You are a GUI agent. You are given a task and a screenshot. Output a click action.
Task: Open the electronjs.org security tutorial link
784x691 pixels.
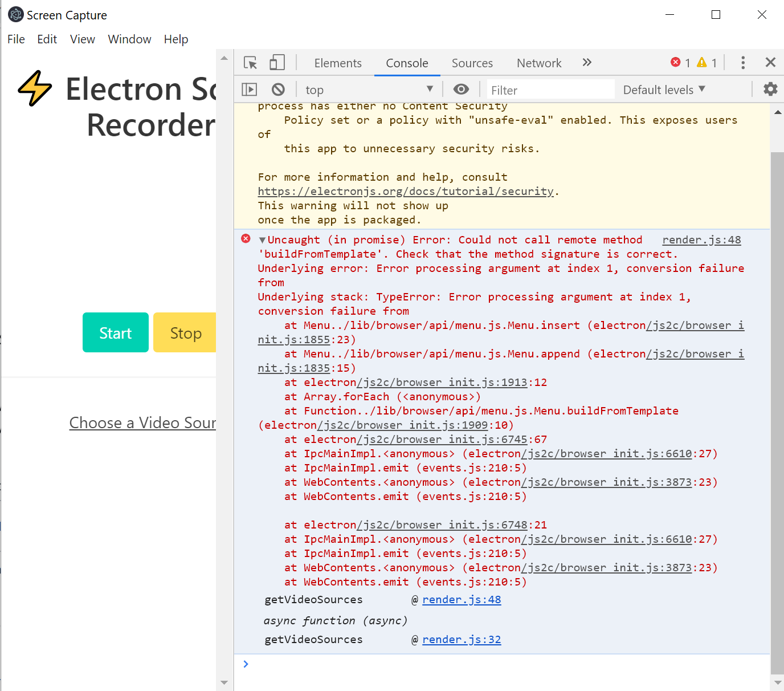(406, 192)
